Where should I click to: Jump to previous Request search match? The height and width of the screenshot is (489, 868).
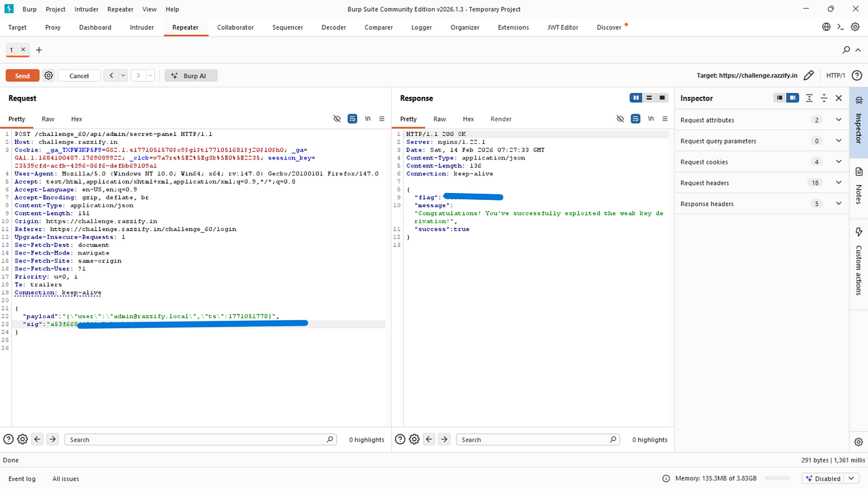pyautogui.click(x=37, y=439)
